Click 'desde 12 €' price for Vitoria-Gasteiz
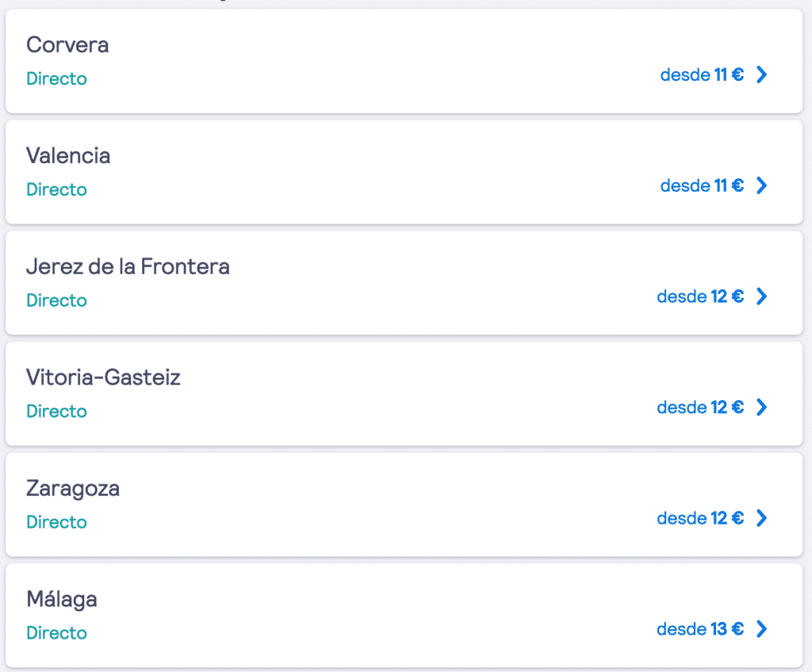812x672 pixels. (x=700, y=407)
